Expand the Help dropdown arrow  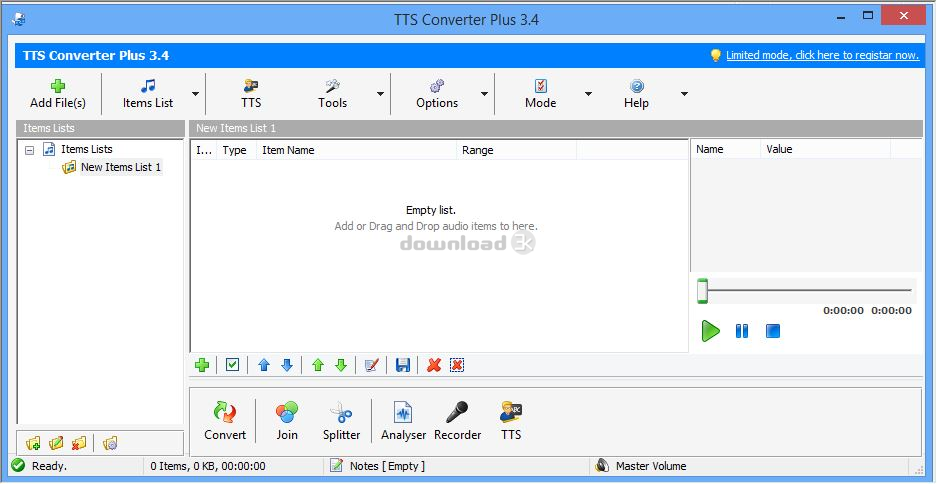pos(684,94)
